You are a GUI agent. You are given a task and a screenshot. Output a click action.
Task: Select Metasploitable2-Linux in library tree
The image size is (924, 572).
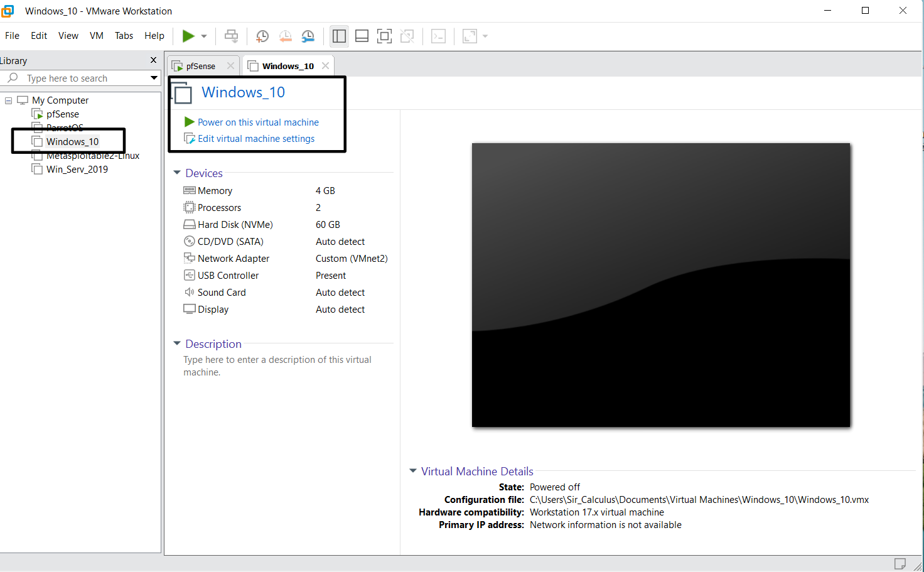93,156
